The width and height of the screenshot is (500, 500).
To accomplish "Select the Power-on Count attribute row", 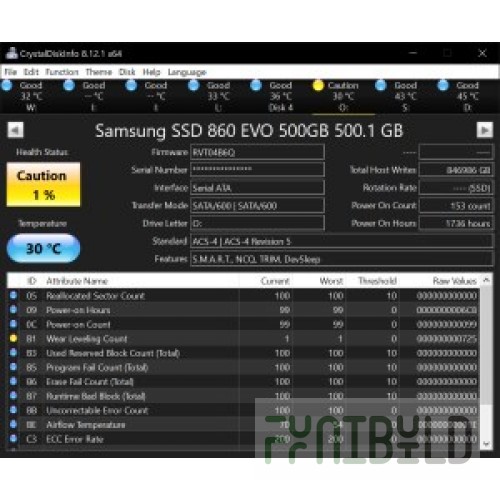I will pos(243,324).
